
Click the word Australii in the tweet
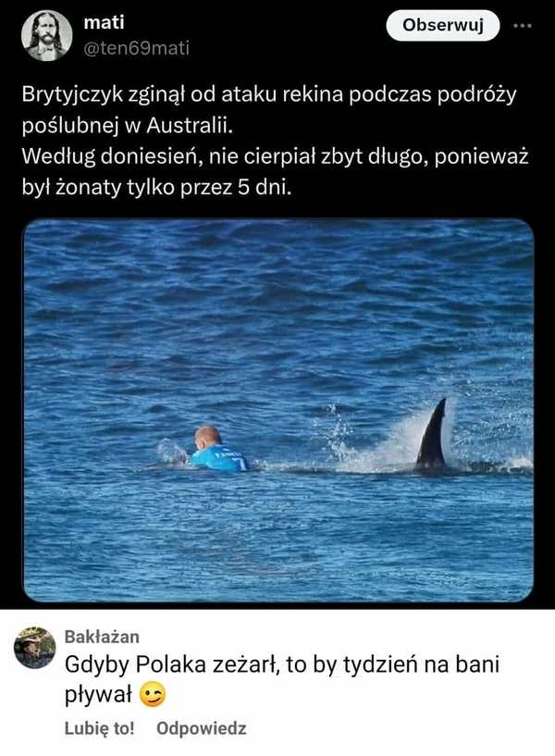(190, 125)
